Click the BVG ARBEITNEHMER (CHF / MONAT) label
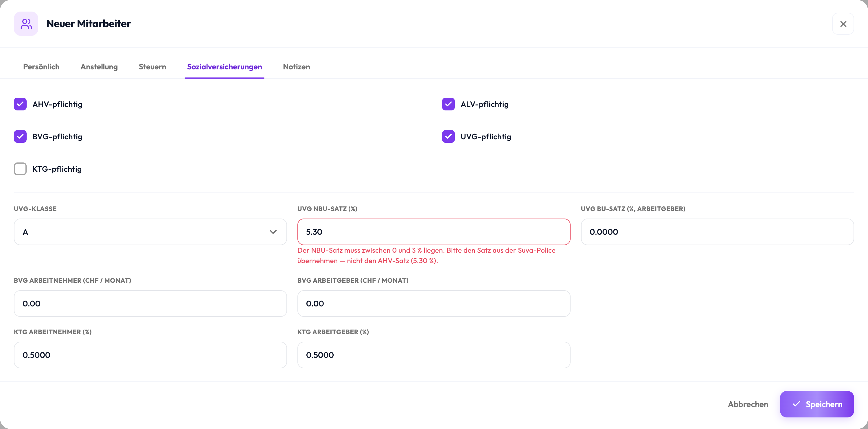This screenshot has height=429, width=868. [x=72, y=280]
